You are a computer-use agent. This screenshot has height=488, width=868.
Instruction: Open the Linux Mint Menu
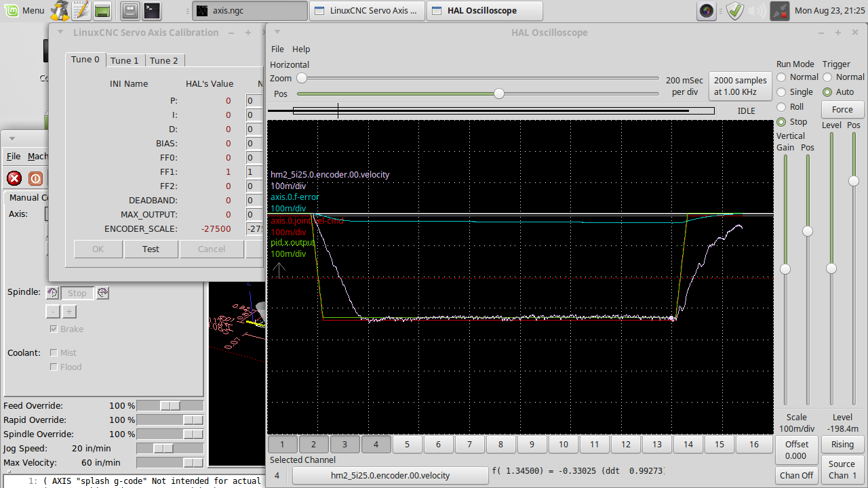point(24,10)
